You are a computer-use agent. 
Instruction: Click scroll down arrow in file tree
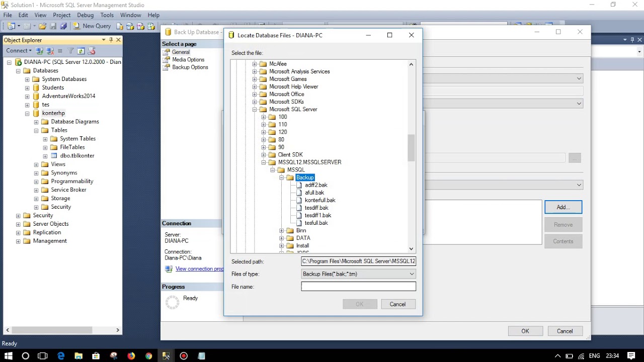[411, 249]
